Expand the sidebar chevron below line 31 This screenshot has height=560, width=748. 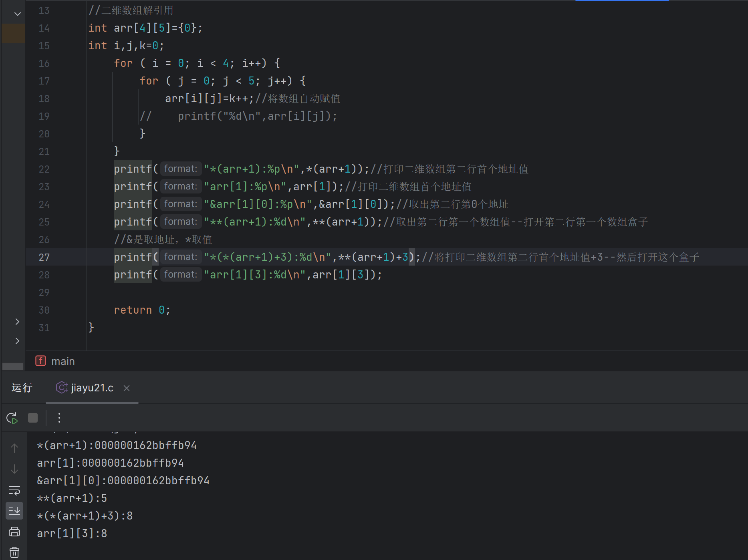coord(17,341)
